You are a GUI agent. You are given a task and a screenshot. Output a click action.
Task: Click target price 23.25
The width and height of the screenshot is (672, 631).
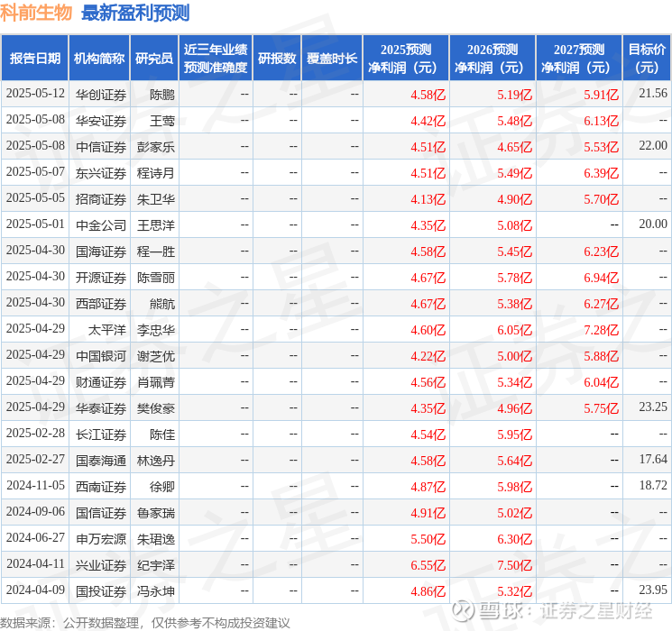(x=653, y=407)
